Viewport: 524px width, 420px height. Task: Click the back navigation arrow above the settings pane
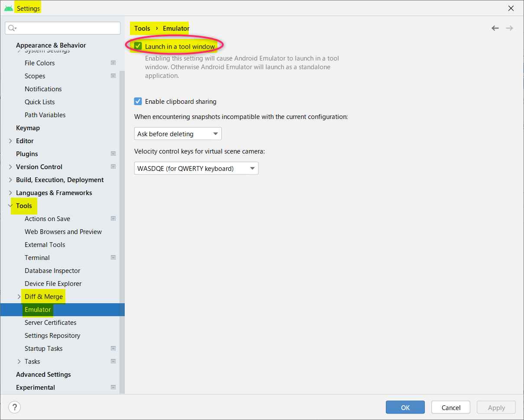pyautogui.click(x=495, y=28)
